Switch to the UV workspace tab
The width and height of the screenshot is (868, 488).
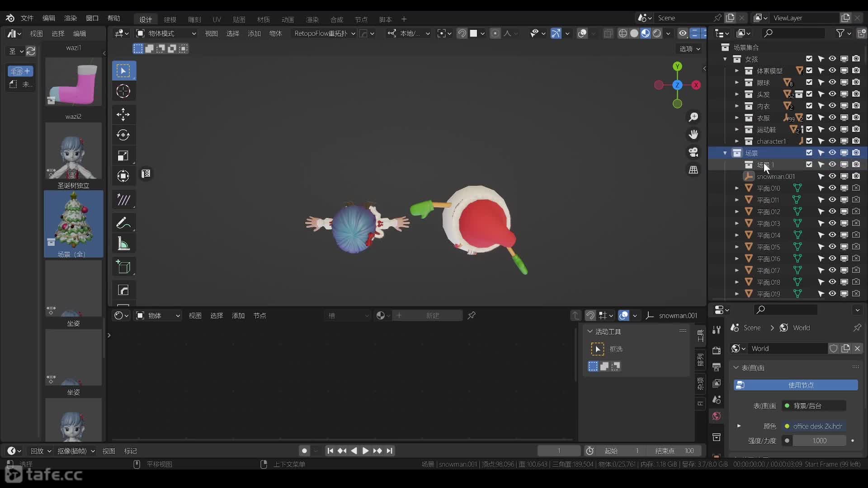point(217,19)
